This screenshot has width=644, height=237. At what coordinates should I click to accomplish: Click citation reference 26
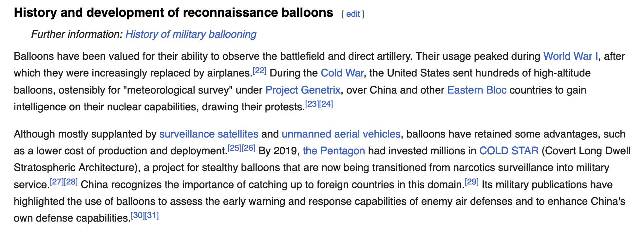[x=249, y=148]
